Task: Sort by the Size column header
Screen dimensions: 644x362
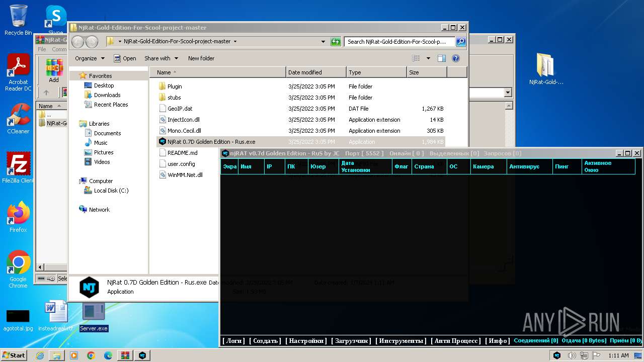Action: pos(427,72)
